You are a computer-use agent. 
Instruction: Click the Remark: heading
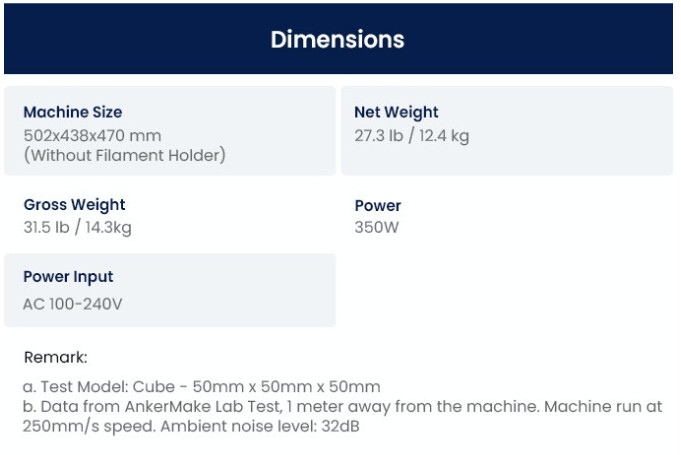click(x=56, y=357)
